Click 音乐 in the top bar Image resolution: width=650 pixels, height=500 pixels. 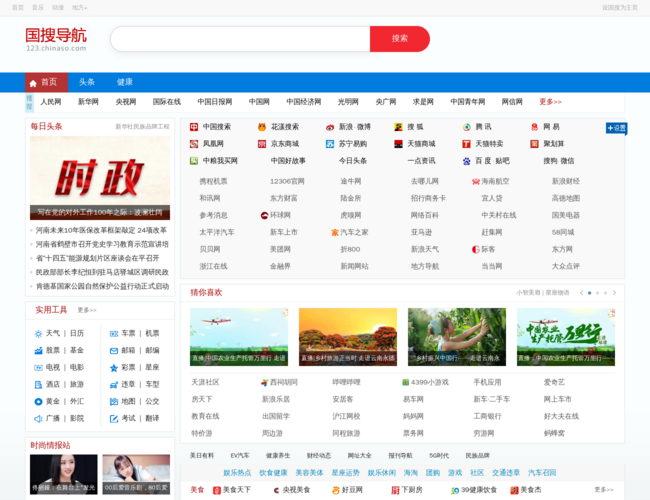[38, 7]
